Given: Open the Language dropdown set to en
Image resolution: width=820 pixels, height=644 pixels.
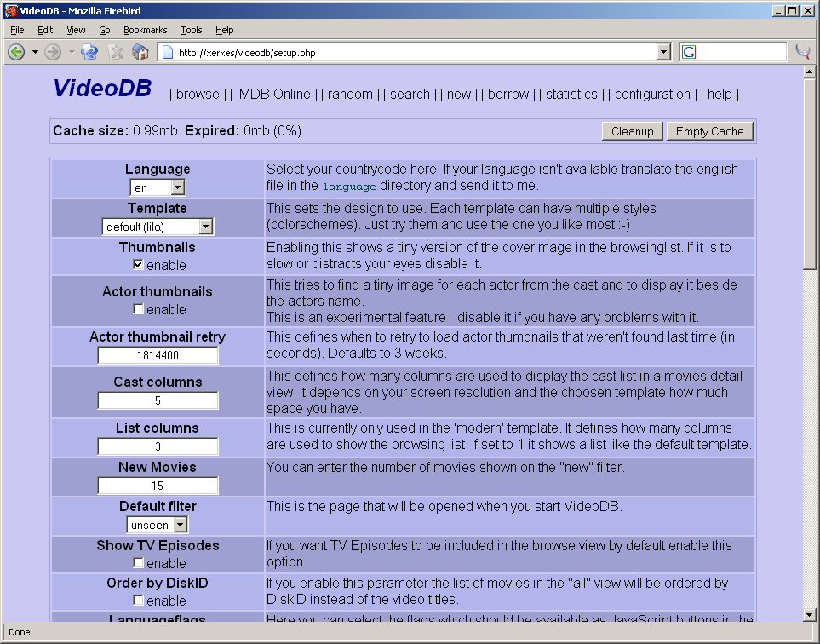Looking at the screenshot, I should (x=158, y=187).
